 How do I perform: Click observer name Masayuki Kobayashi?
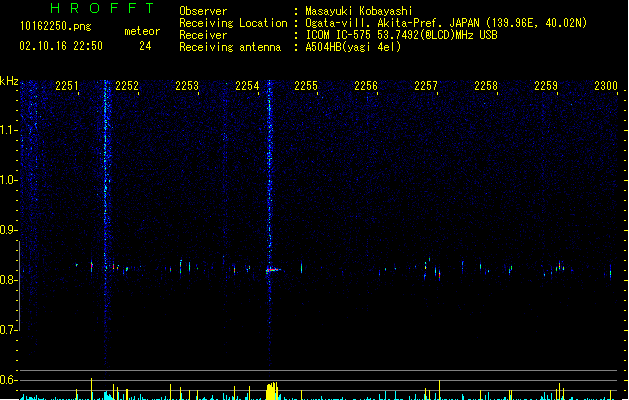click(359, 11)
